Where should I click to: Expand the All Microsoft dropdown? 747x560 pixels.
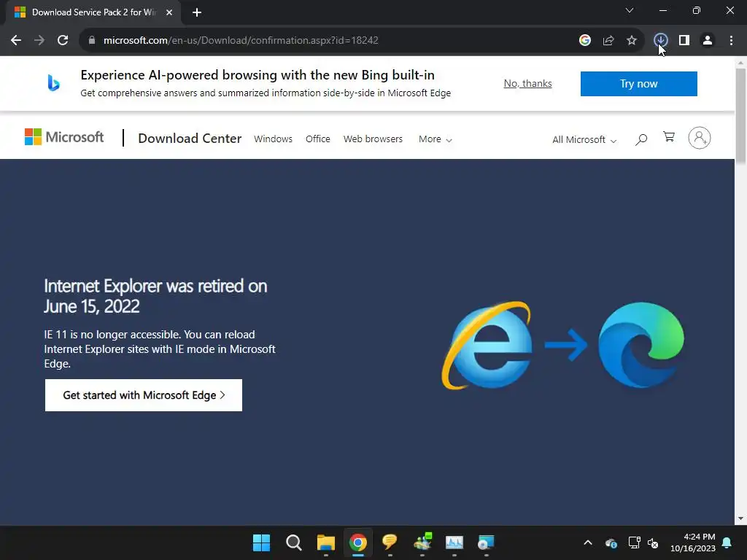(584, 139)
